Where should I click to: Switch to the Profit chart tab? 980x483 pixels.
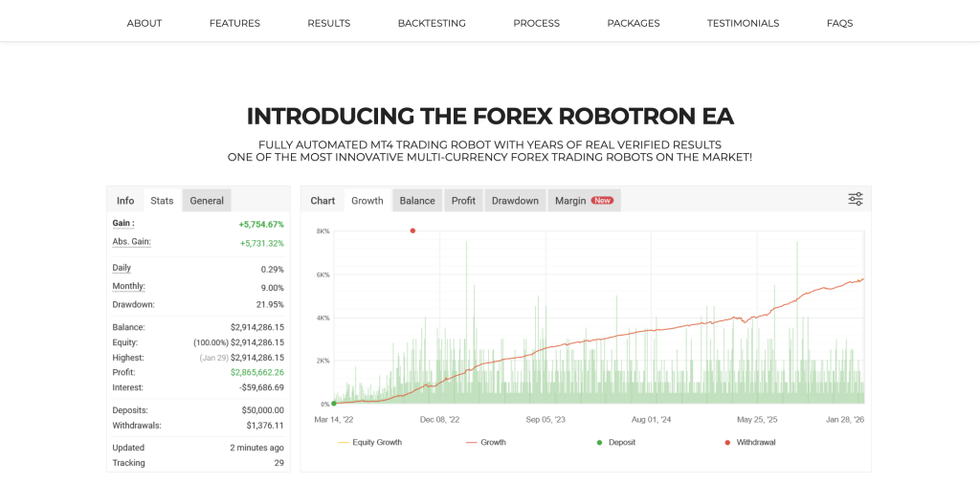463,201
